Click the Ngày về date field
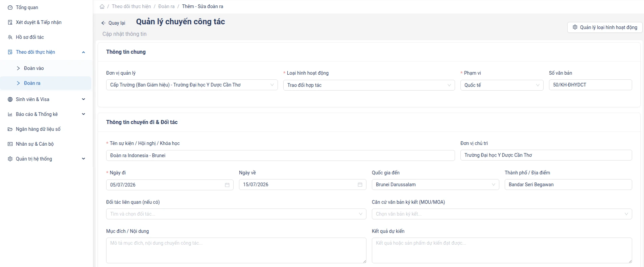 pyautogui.click(x=303, y=185)
